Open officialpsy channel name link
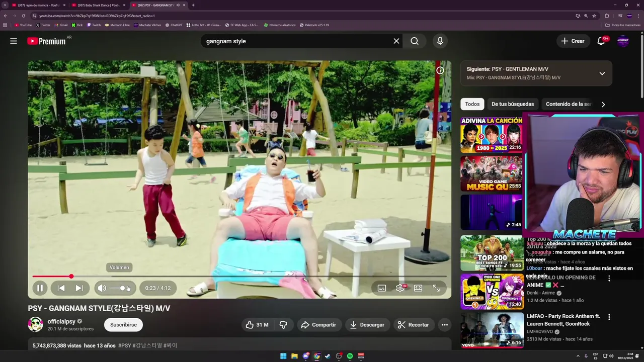The image size is (644, 362). click(x=61, y=321)
